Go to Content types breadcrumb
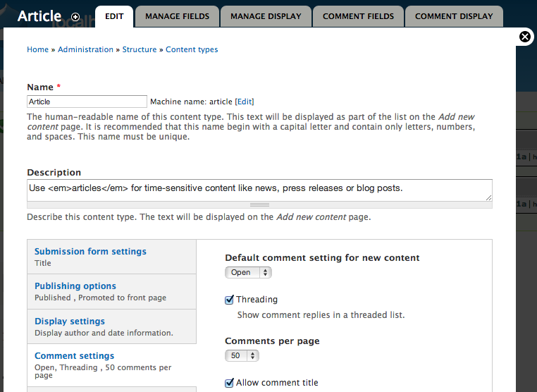This screenshot has width=537, height=392. point(192,49)
